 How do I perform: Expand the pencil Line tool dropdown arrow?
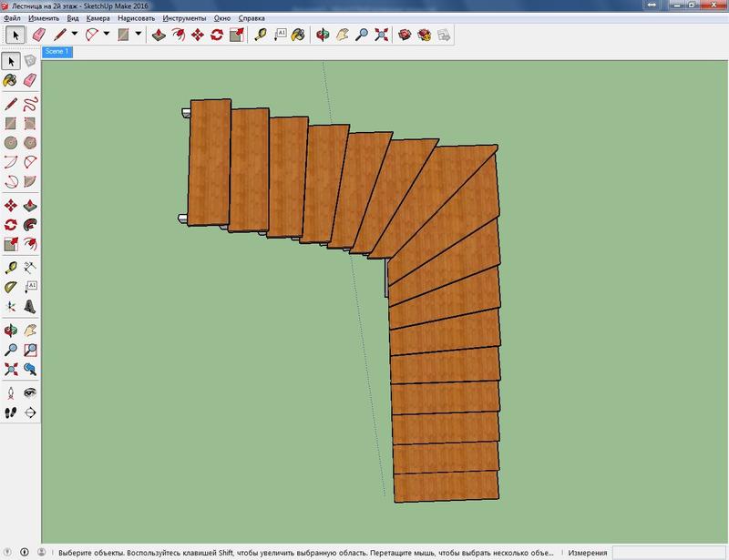pyautogui.click(x=74, y=35)
